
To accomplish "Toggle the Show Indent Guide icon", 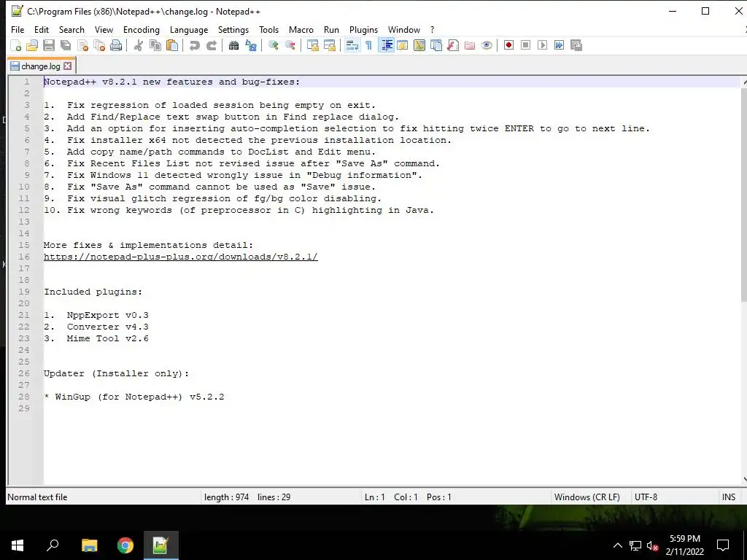I will tap(387, 46).
